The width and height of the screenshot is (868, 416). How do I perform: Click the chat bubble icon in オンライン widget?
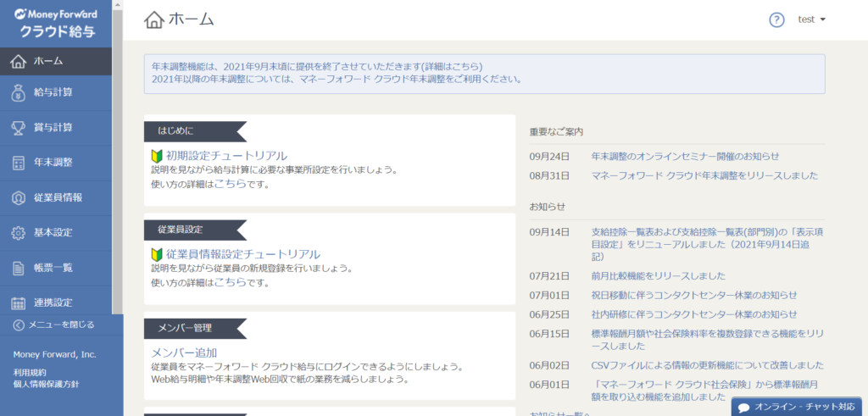coord(744,408)
